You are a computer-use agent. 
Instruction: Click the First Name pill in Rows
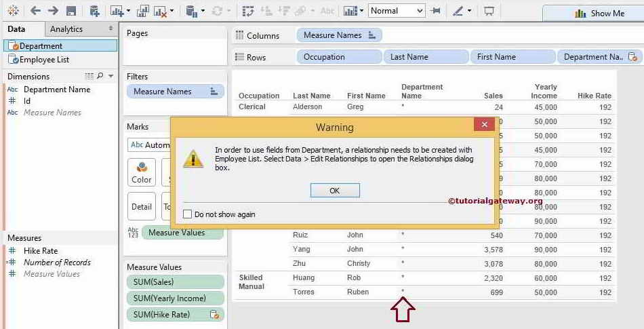(512, 57)
